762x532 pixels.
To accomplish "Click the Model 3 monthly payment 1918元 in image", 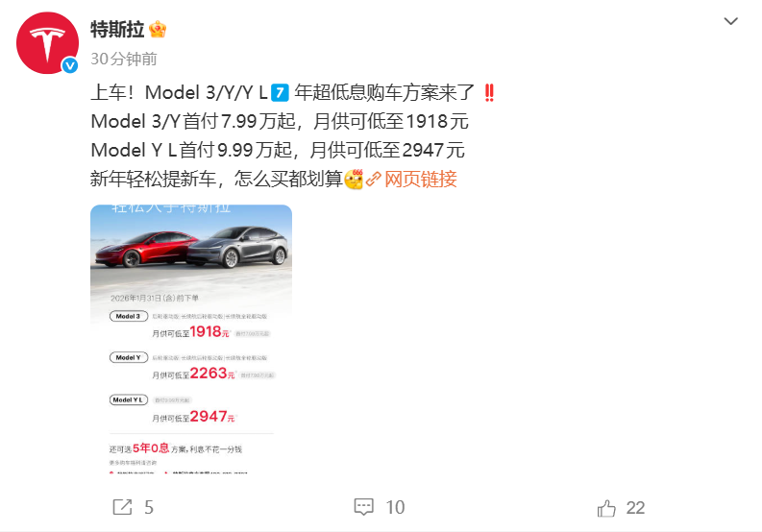I will (x=209, y=332).
